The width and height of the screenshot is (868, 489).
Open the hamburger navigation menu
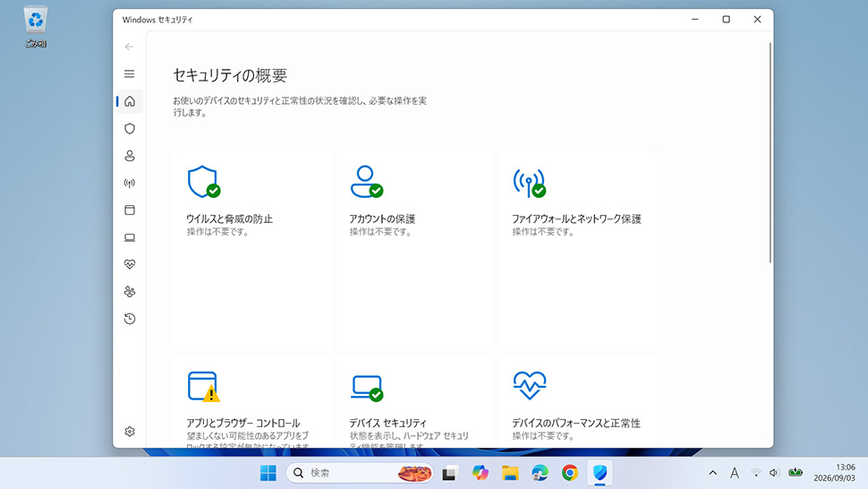tap(129, 73)
